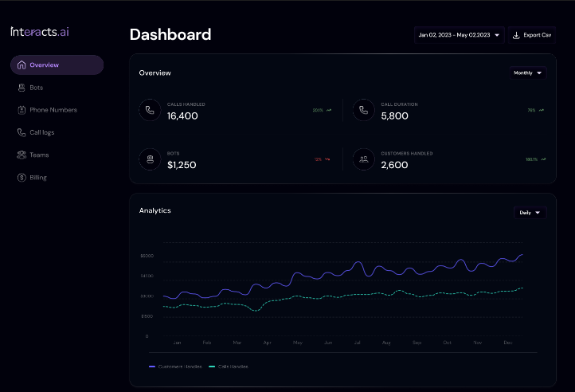Click Call Duration upward trend arrow
The height and width of the screenshot is (392, 575).
point(542,110)
